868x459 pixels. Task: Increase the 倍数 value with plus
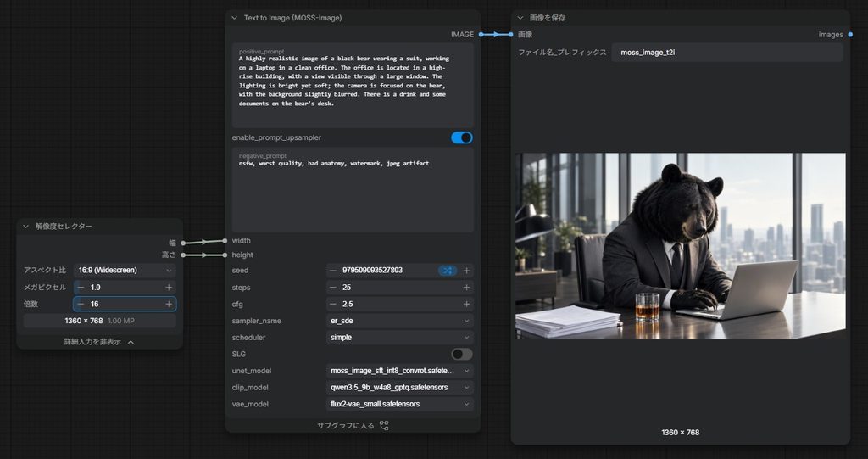click(x=169, y=304)
